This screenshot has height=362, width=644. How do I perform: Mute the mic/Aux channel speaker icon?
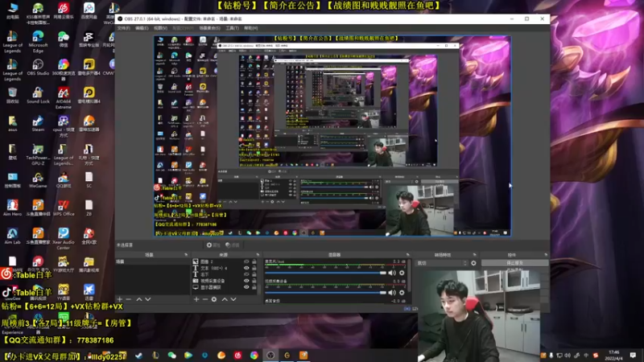click(x=392, y=273)
